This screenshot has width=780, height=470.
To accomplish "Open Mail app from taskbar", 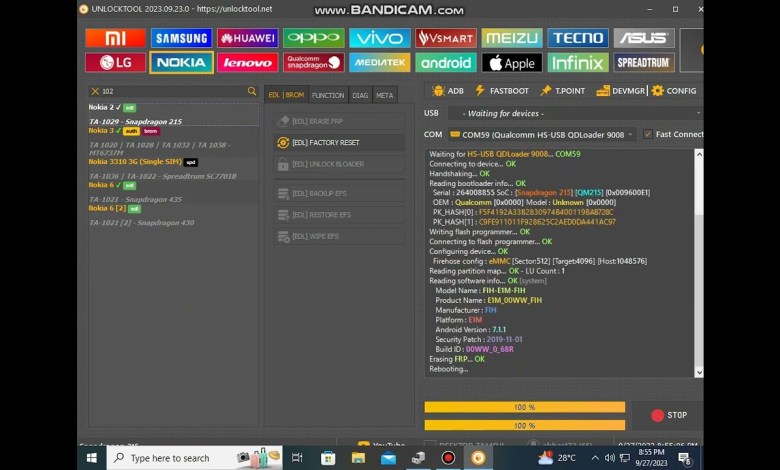I will 389,458.
